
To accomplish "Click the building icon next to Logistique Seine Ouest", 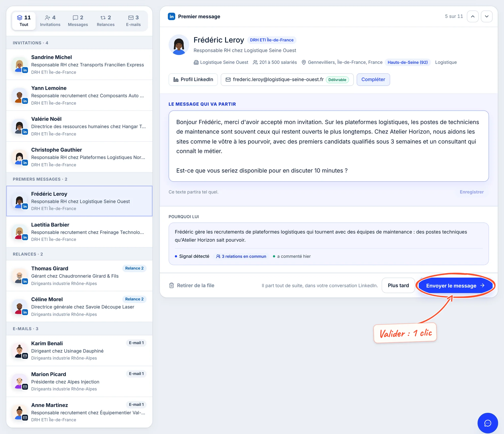I will [196, 62].
